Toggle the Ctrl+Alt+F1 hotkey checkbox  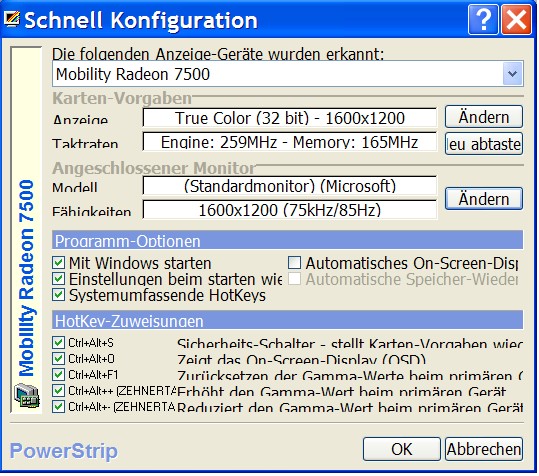point(58,375)
